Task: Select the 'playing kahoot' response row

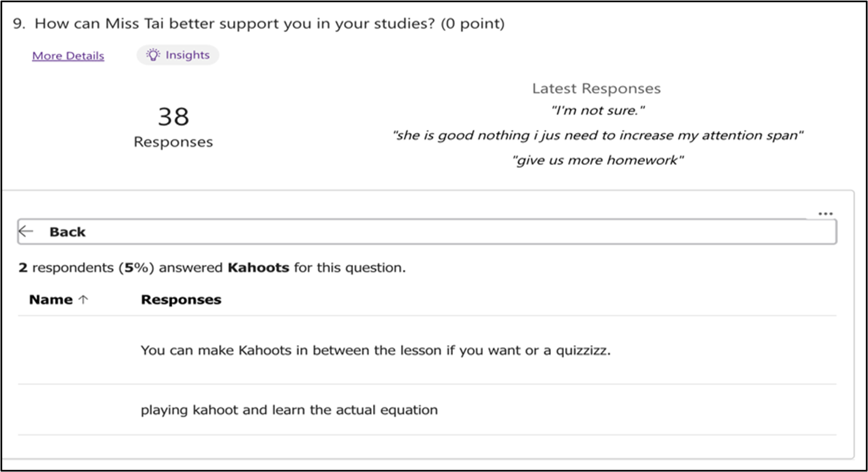Action: [x=289, y=409]
